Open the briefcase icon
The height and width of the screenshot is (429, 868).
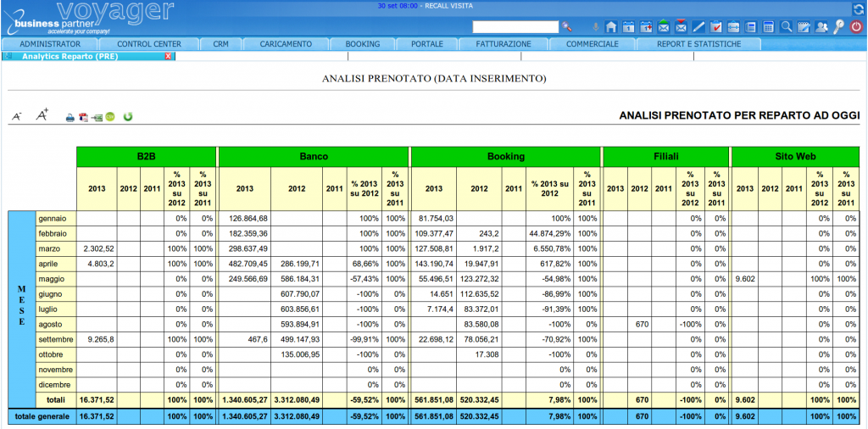point(733,26)
